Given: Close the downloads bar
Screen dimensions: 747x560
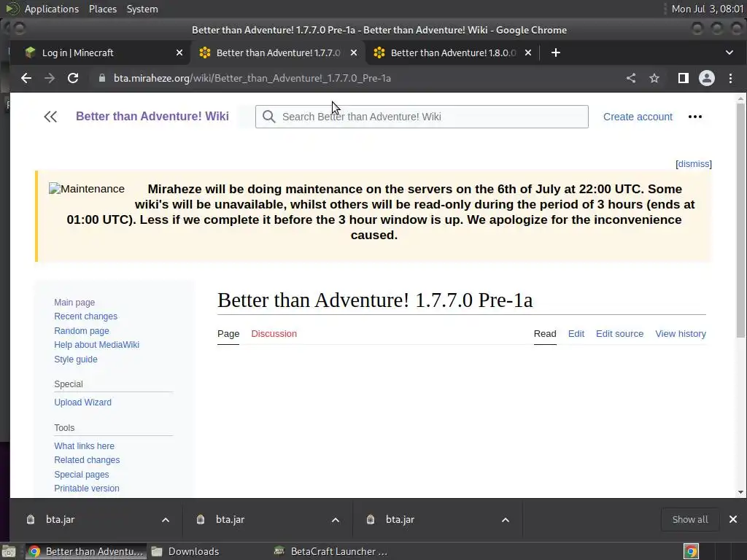Looking at the screenshot, I should tap(733, 519).
